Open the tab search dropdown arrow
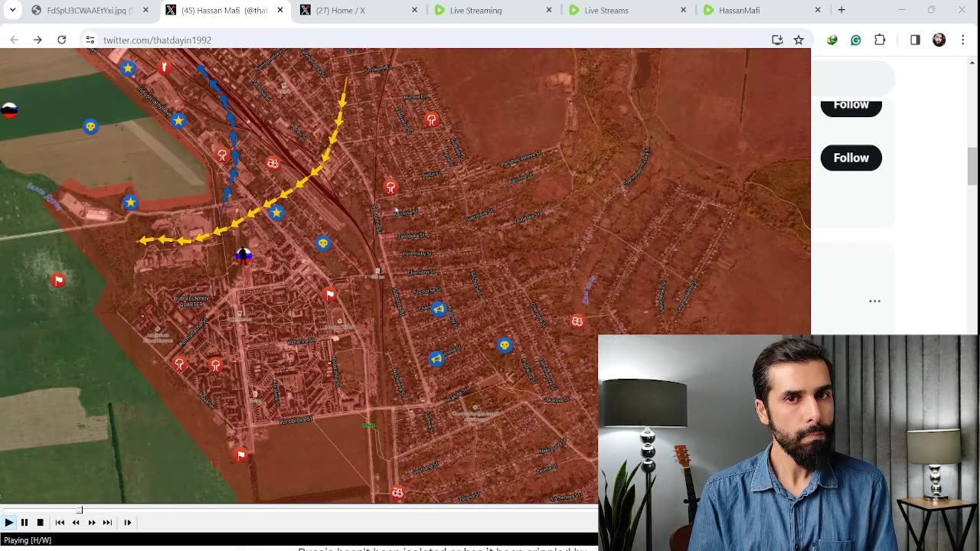This screenshot has height=551, width=980. click(13, 10)
